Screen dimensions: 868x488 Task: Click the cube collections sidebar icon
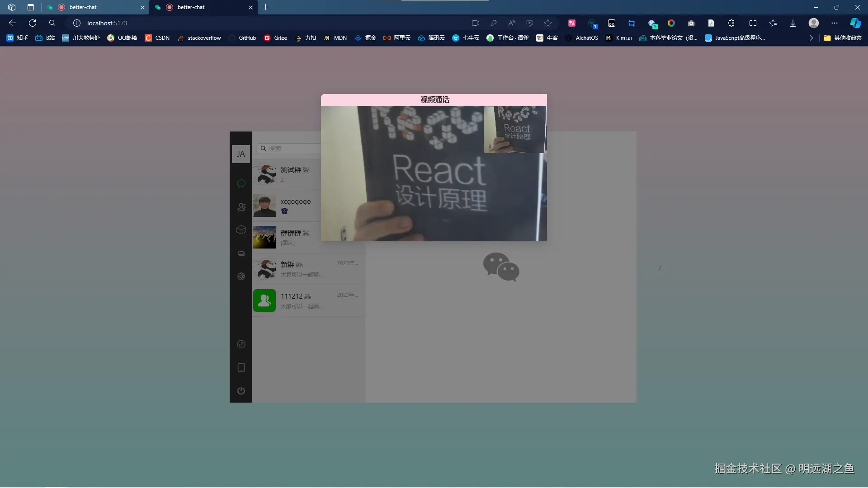click(241, 230)
